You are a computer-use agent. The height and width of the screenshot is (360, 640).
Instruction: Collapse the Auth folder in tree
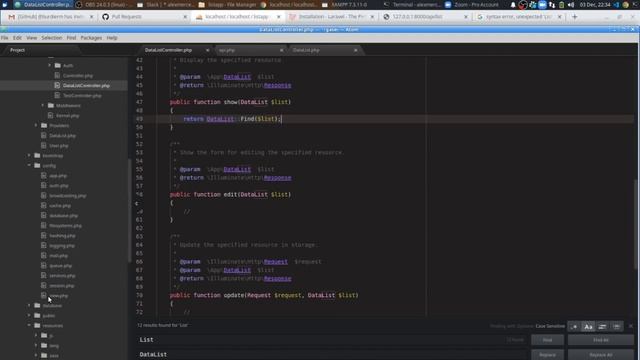click(x=50, y=65)
